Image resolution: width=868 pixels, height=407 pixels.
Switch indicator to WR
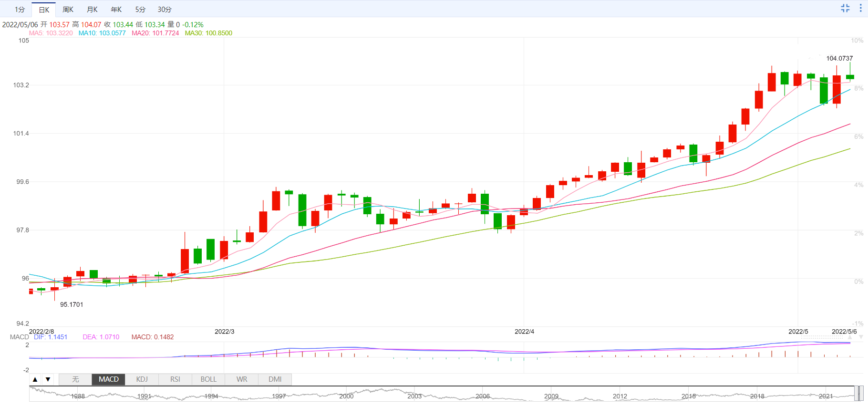pos(242,379)
